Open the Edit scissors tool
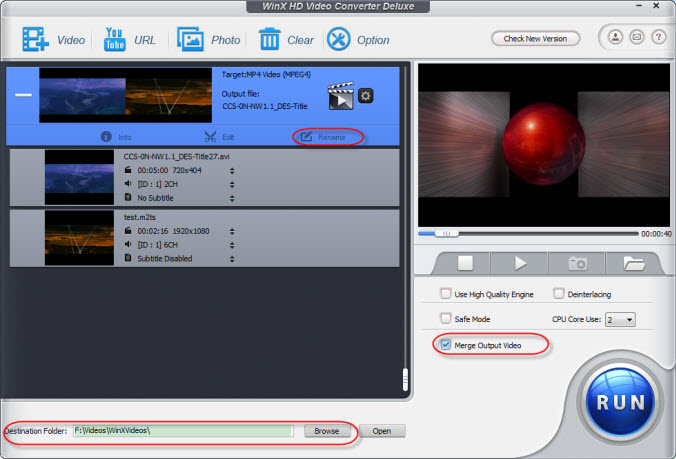This screenshot has width=676, height=459. coord(210,137)
